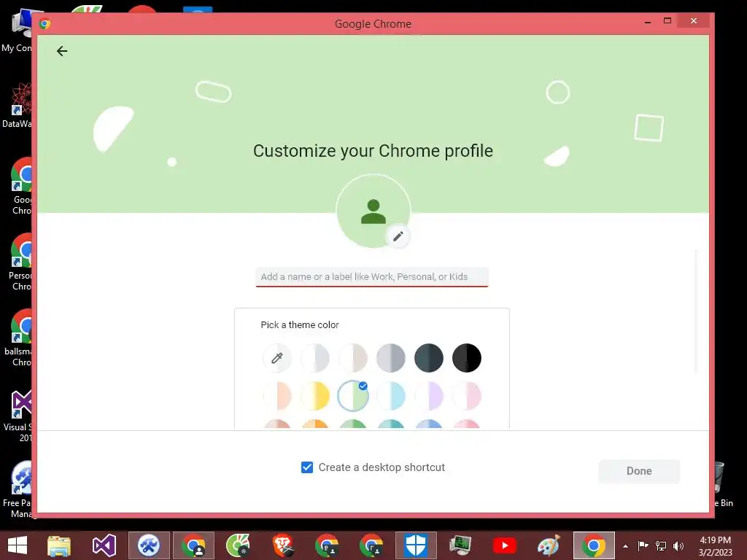Select the DataWa desktop shortcut
Viewport: 747px width, 560px height.
click(18, 105)
